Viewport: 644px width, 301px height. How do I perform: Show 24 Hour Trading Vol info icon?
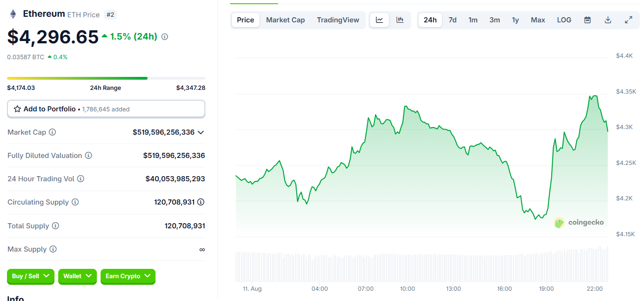pos(81,179)
